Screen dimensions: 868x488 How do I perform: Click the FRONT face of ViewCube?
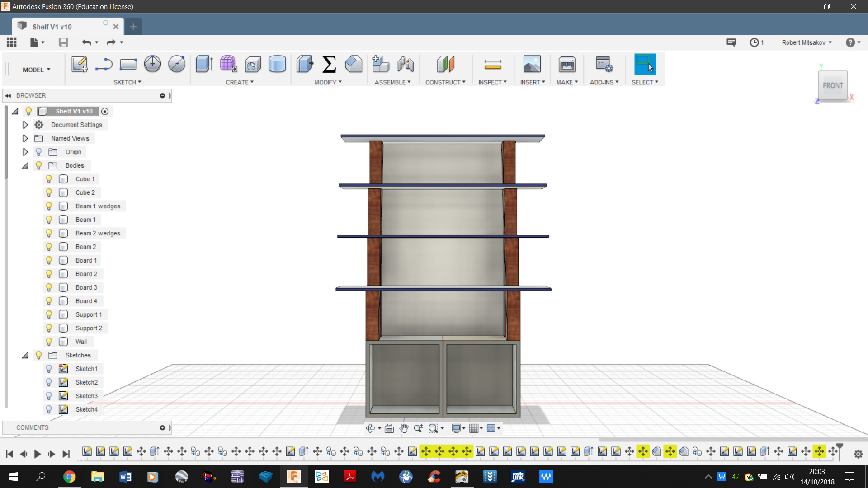click(x=833, y=85)
